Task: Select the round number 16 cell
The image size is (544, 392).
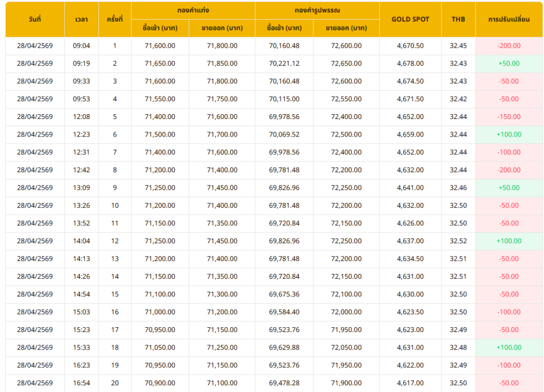Action: pyautogui.click(x=115, y=312)
